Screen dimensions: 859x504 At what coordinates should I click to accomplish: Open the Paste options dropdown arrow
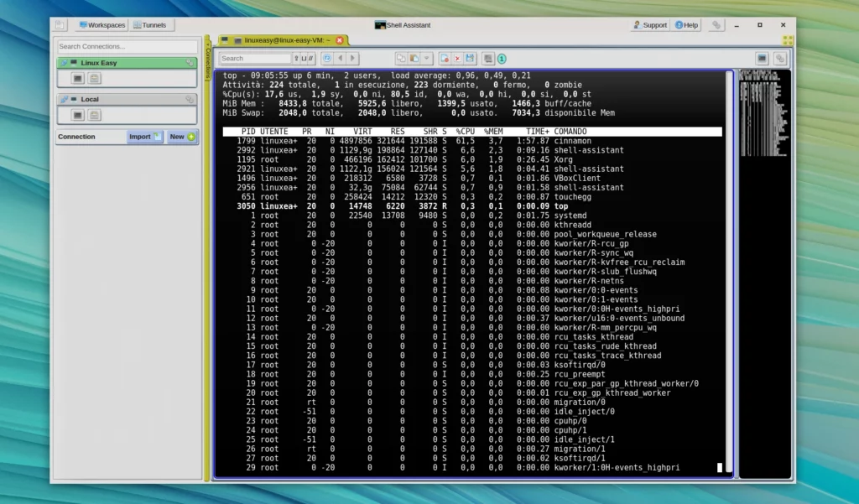pyautogui.click(x=427, y=57)
